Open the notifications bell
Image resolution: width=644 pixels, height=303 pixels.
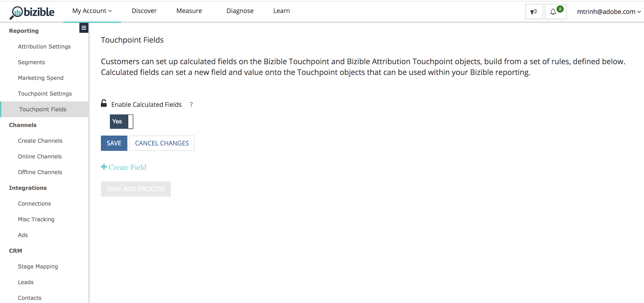coord(553,12)
